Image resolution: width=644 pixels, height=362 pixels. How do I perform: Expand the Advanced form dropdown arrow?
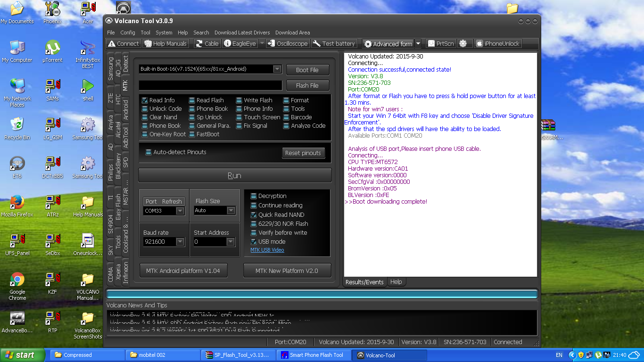click(x=418, y=44)
